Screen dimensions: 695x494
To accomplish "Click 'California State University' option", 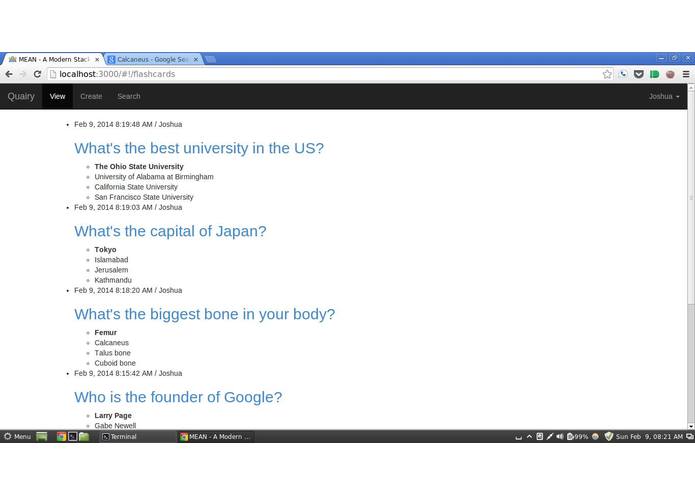I will click(x=136, y=187).
